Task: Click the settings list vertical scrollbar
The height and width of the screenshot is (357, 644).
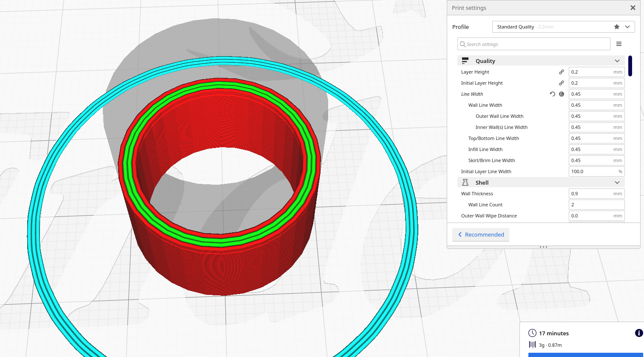Action: (630, 66)
